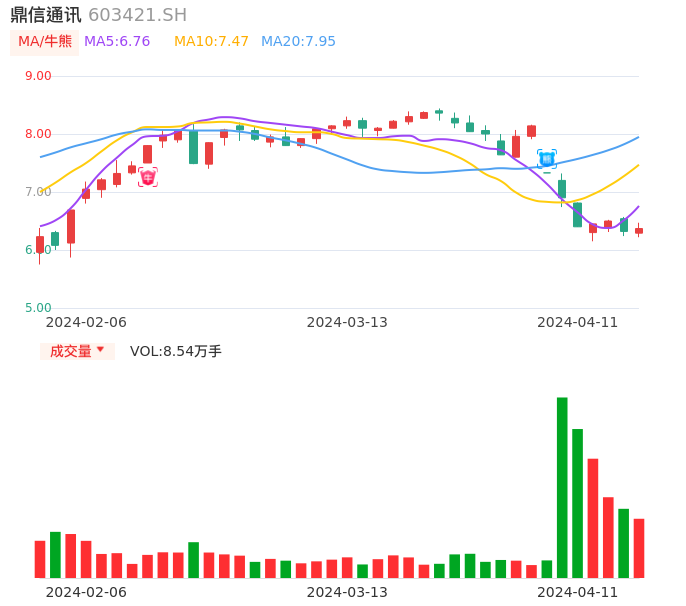Click the tallest red volume bar
Image resolution: width=686 pixels, height=606 pixels.
point(593,518)
